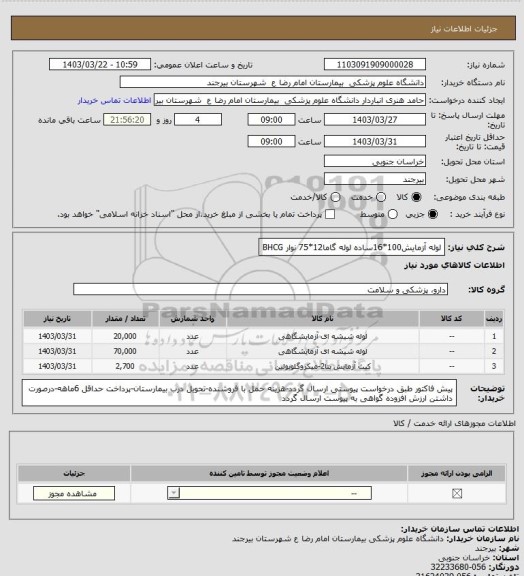The image size is (524, 576).
Task: Click the response deadline date 1403/03/27
Action: [x=375, y=120]
